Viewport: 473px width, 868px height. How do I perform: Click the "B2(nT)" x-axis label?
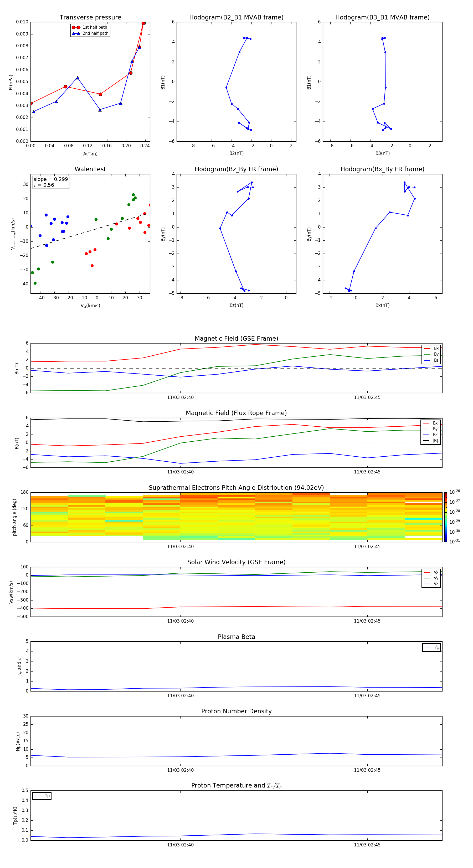point(236,153)
